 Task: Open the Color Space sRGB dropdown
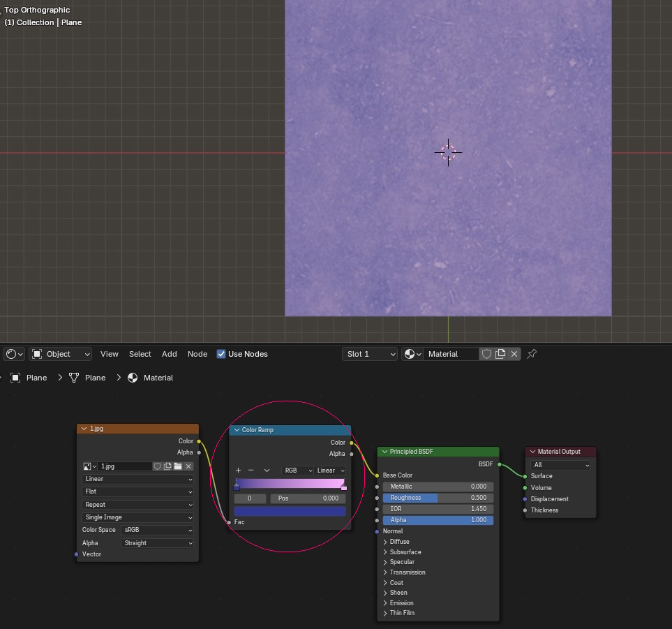click(x=158, y=530)
